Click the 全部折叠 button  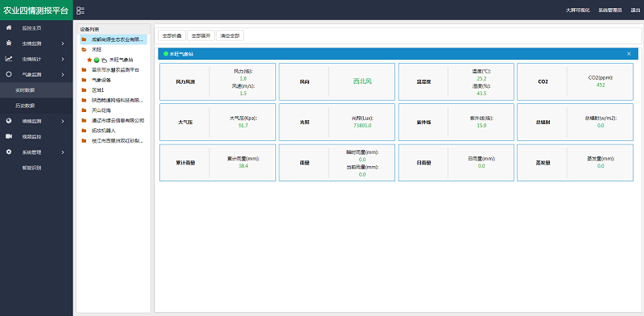click(171, 35)
